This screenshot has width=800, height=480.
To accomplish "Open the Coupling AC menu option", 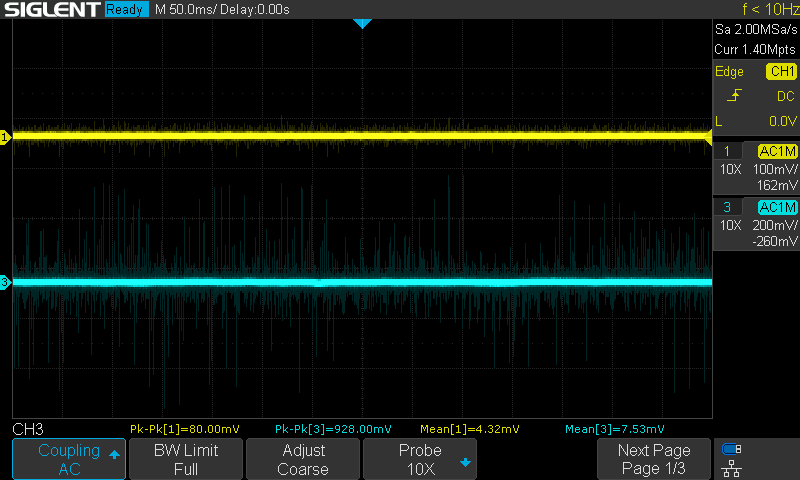I will (69, 459).
